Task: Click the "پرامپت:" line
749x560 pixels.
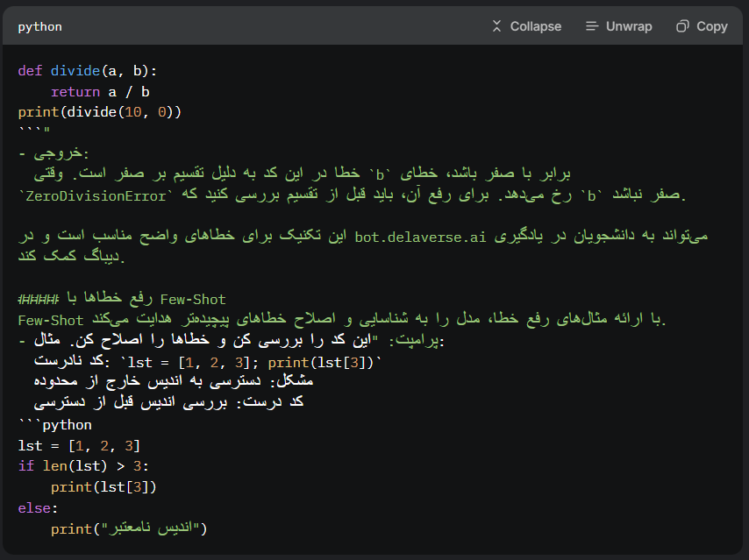Action: pyautogui.click(x=232, y=341)
